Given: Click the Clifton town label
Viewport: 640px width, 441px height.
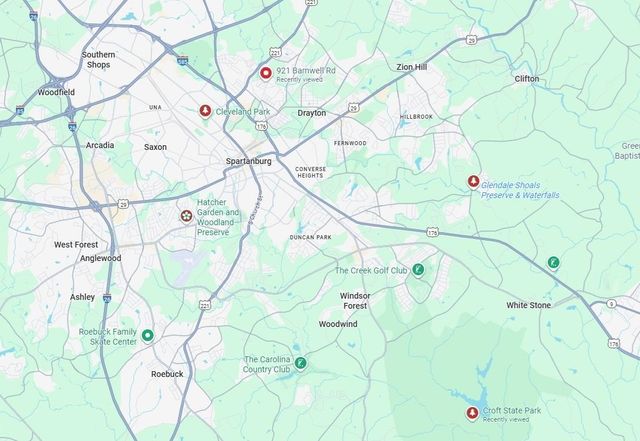Looking at the screenshot, I should (x=527, y=79).
